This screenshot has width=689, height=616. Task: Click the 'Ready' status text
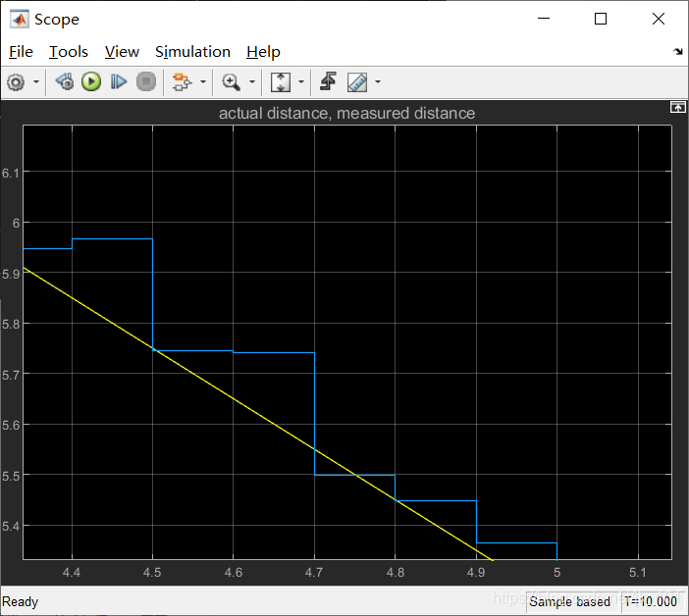(x=21, y=601)
